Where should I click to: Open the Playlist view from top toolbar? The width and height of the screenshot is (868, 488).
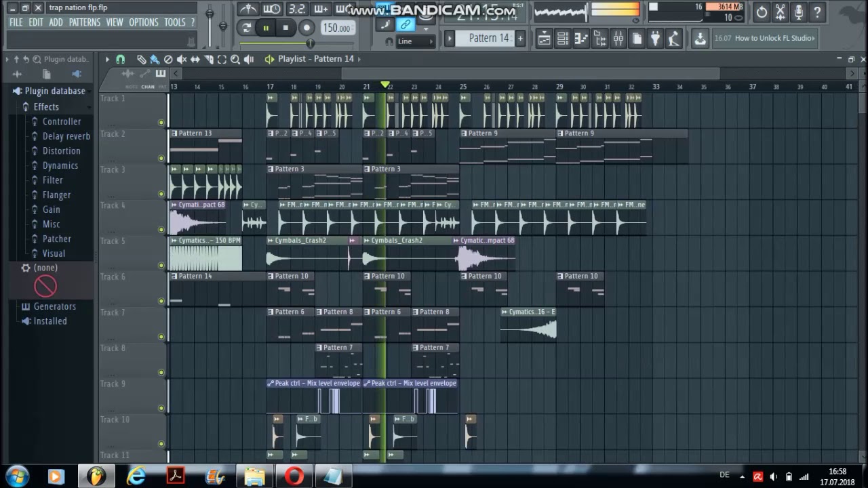(x=545, y=39)
